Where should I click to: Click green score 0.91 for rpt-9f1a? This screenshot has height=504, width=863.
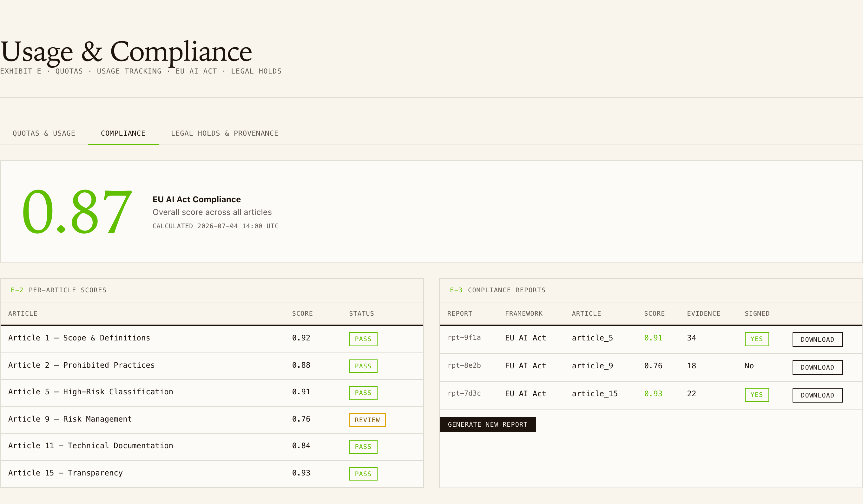[653, 338]
